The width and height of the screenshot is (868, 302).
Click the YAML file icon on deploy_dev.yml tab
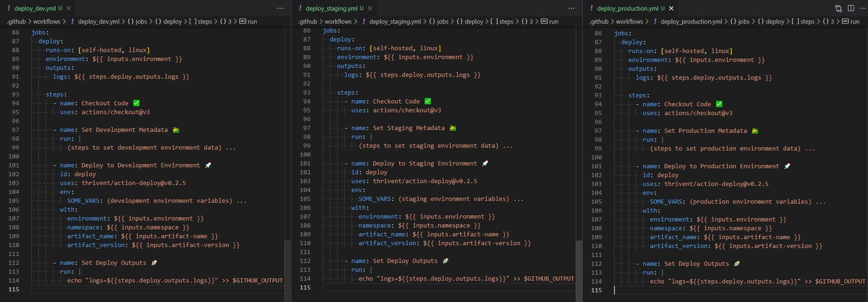(x=9, y=8)
